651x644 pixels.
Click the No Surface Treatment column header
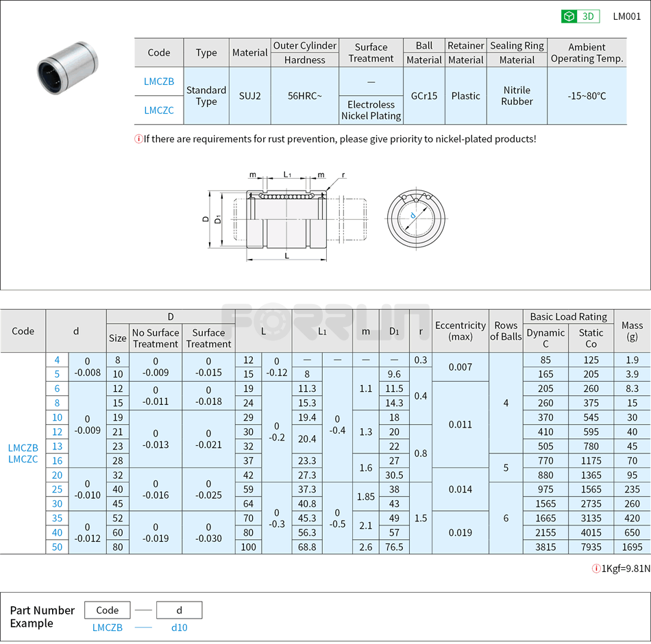click(x=156, y=338)
